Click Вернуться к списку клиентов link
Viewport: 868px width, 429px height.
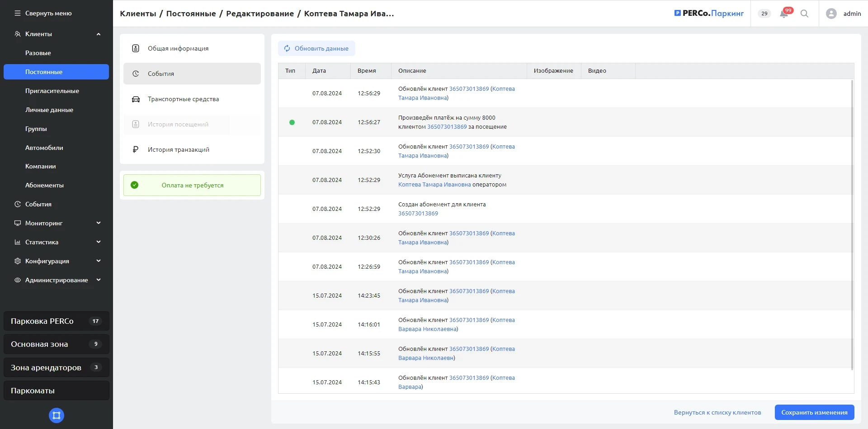[717, 412]
